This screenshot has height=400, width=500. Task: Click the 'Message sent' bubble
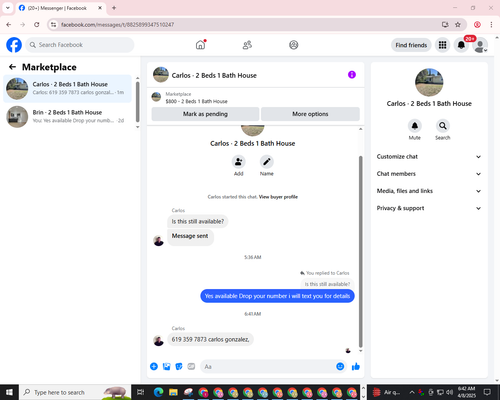coord(190,237)
